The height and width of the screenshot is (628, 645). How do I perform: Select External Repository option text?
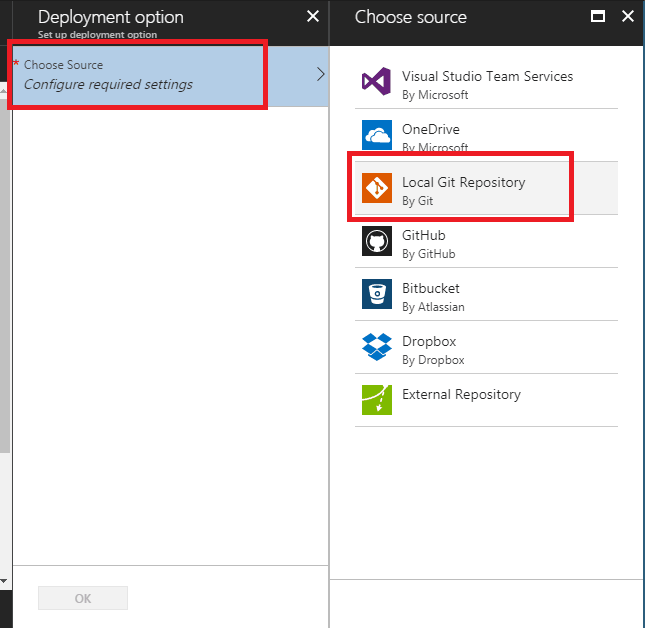tap(461, 395)
